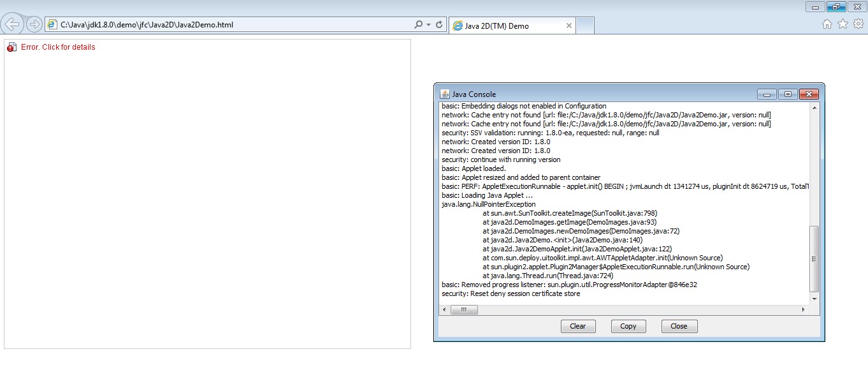Click inside the browser address field
Screen dimensions: 868x386
coord(229,25)
